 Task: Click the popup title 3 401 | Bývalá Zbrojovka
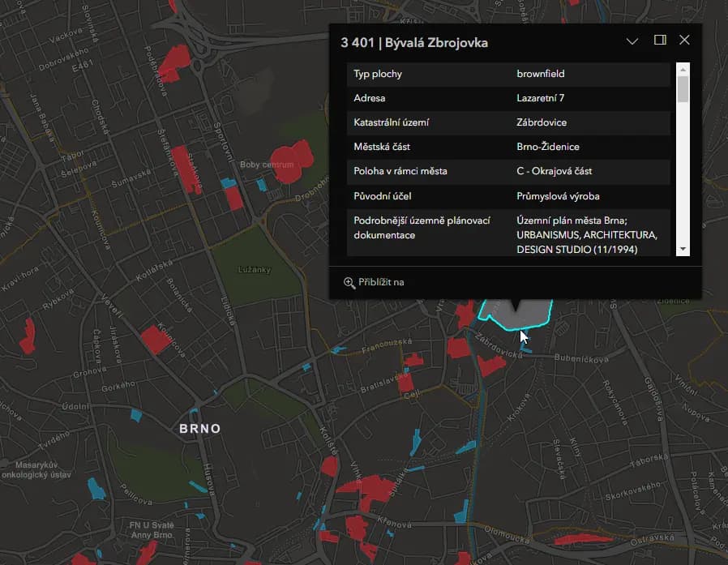414,42
